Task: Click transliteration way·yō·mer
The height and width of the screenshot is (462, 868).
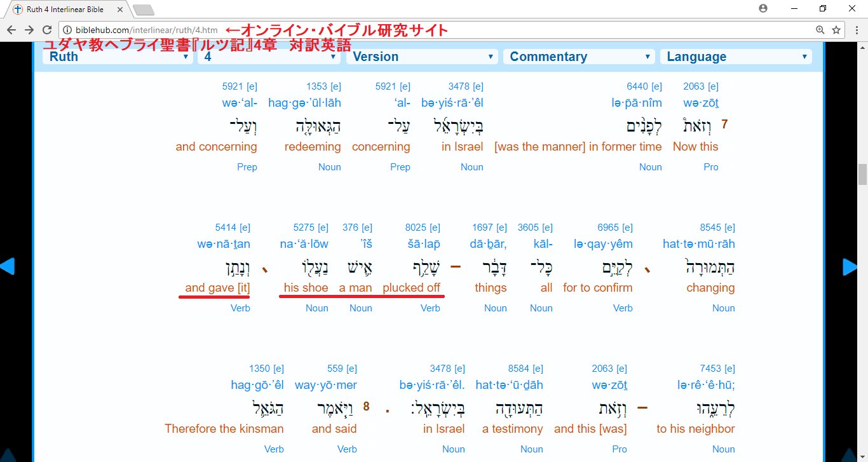Action: [326, 385]
